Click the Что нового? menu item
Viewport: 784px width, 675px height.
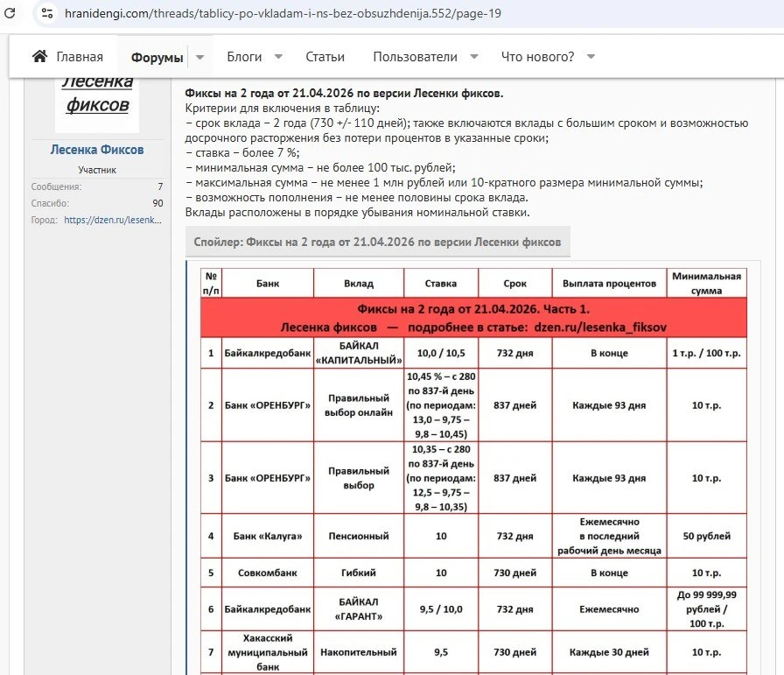(x=537, y=57)
